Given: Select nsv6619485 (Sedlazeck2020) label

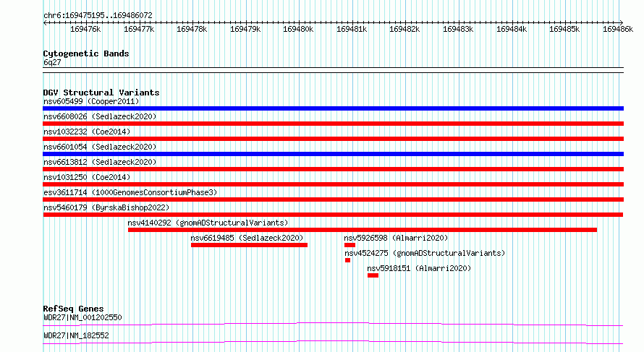Looking at the screenshot, I should [247, 238].
